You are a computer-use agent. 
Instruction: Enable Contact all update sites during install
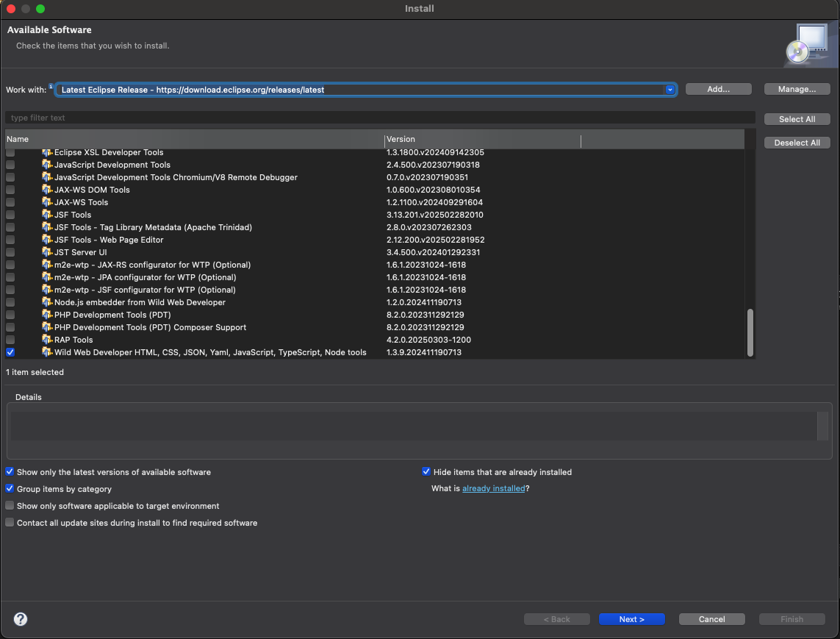[x=10, y=523]
